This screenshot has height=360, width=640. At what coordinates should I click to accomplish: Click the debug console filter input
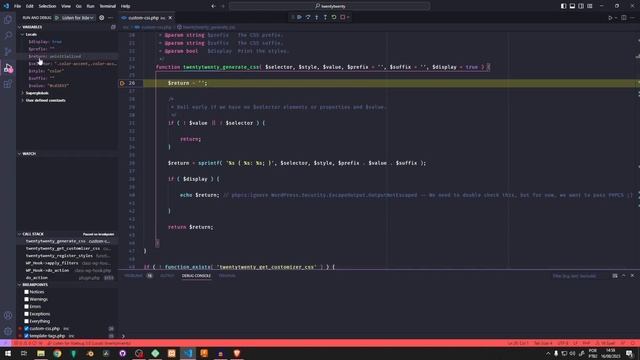point(580,276)
